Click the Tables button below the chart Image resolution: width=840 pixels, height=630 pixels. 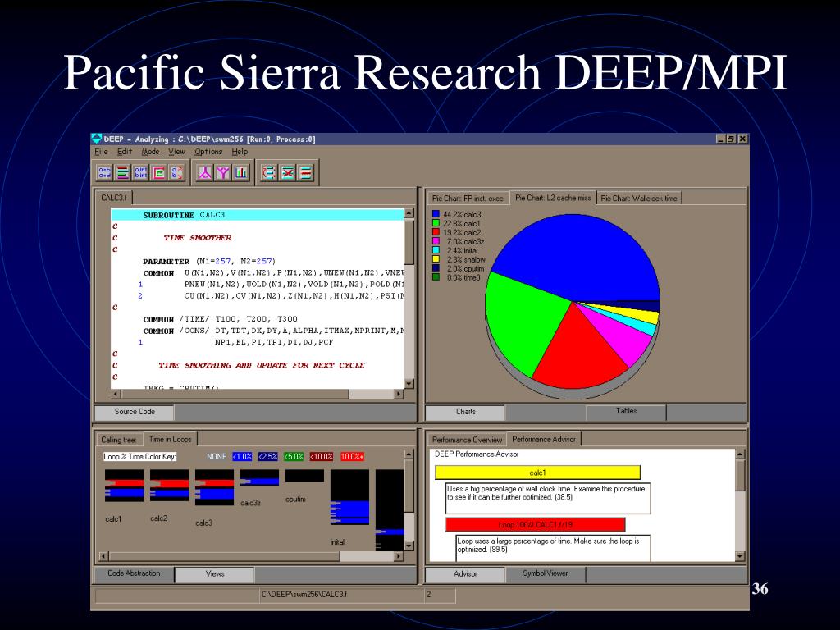626,411
